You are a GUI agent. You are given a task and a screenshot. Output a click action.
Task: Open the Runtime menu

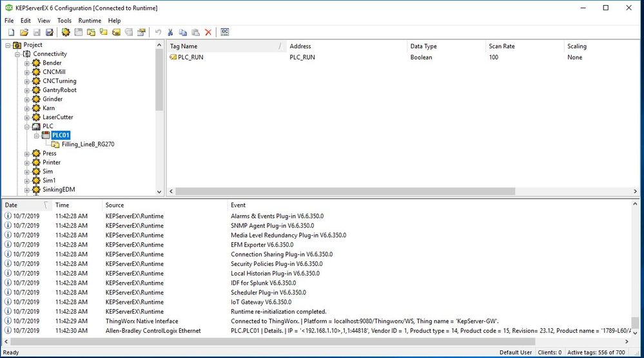coord(90,21)
